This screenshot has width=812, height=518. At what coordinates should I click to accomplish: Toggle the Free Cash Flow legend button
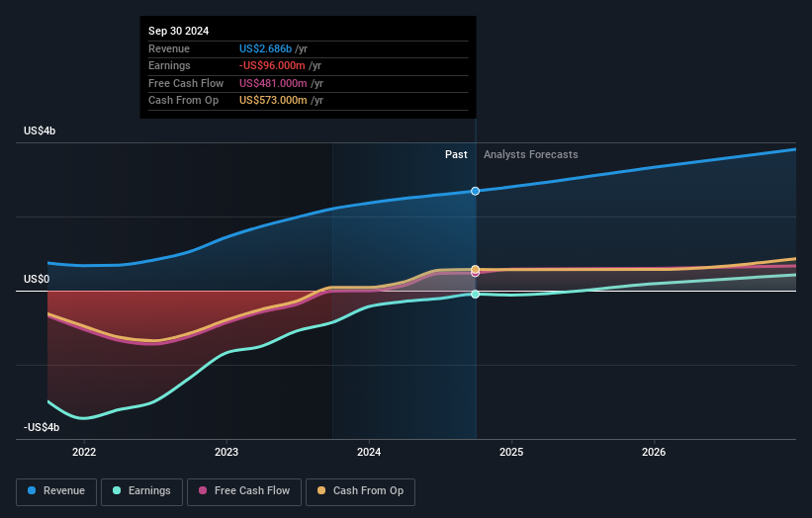pyautogui.click(x=244, y=491)
